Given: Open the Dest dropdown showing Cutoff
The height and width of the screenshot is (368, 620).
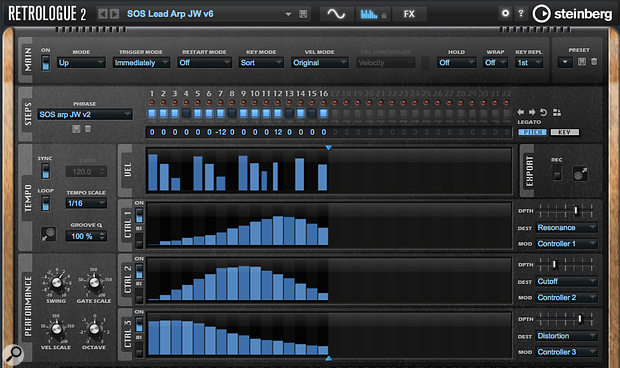Looking at the screenshot, I should click(x=567, y=281).
